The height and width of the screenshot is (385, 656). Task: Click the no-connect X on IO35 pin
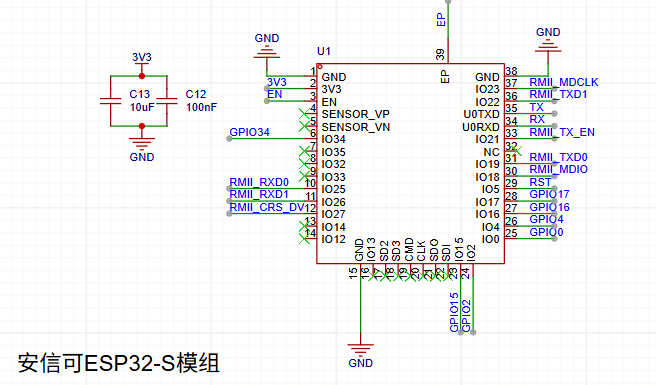(305, 151)
